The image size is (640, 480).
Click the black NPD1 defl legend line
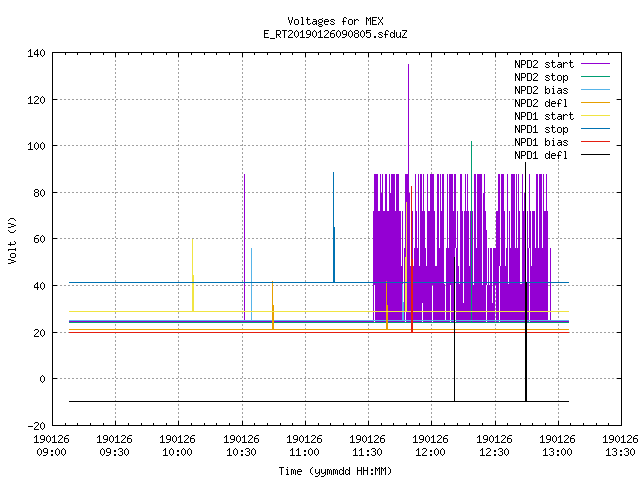click(596, 155)
